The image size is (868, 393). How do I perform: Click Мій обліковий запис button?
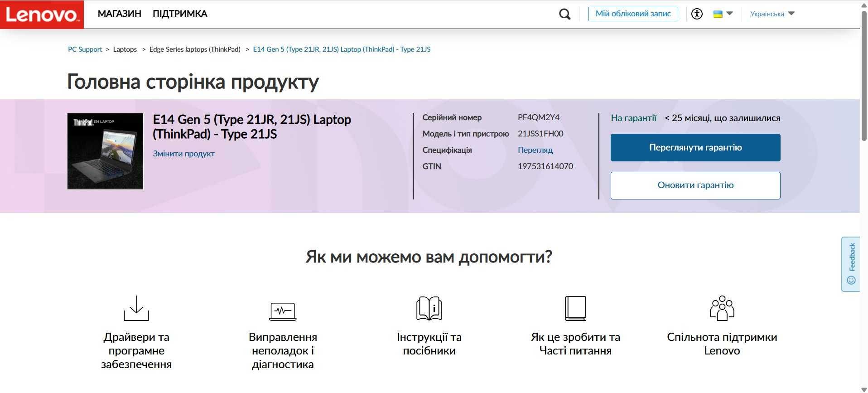click(633, 14)
